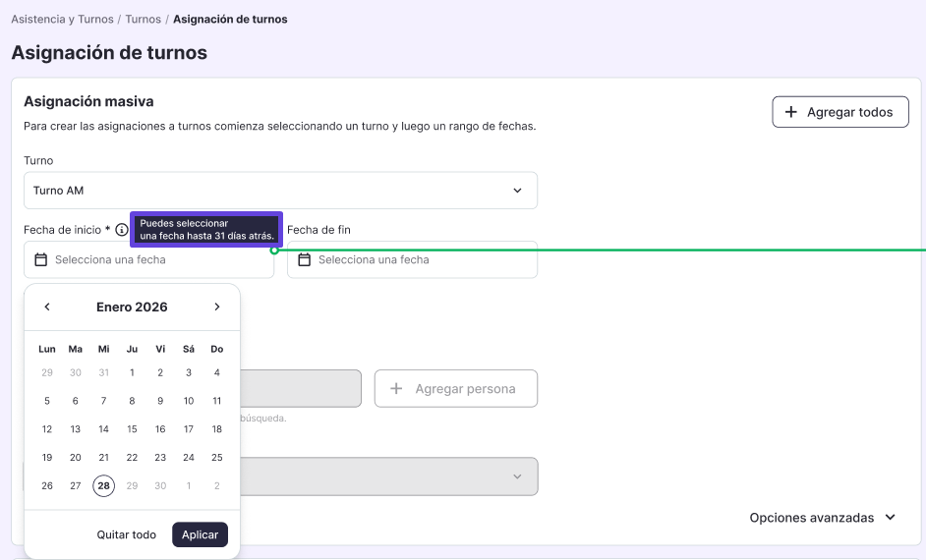Click calendar icon in Fecha de fin field
This screenshot has width=926, height=560.
point(304,259)
